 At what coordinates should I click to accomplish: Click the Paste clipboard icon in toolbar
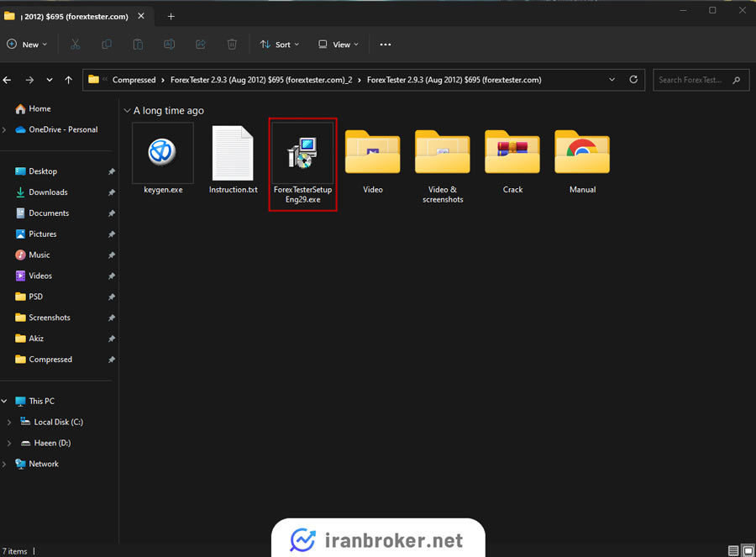coord(138,45)
